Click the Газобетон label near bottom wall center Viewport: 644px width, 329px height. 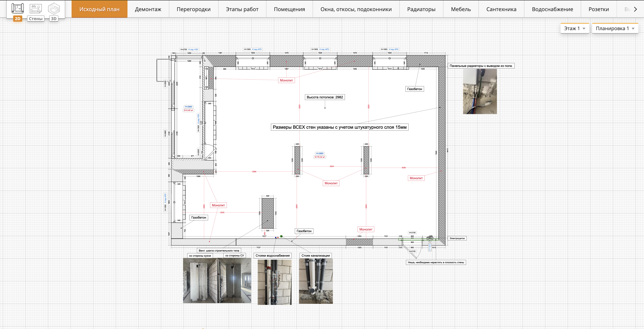tap(304, 231)
